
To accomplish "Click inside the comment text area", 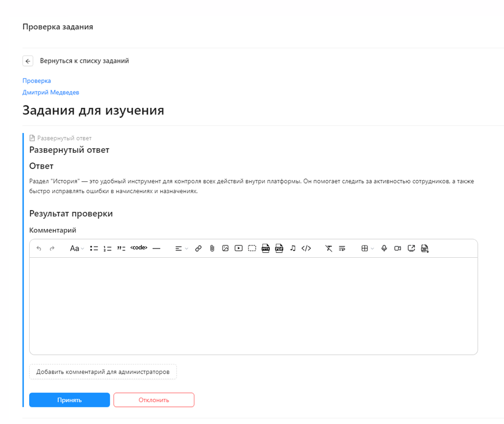I will pos(253,306).
